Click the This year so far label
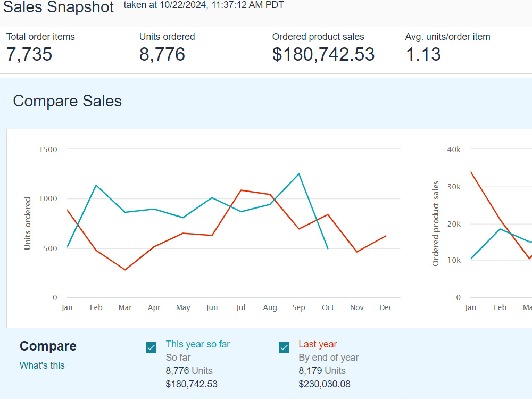The width and height of the screenshot is (532, 399). pos(197,344)
